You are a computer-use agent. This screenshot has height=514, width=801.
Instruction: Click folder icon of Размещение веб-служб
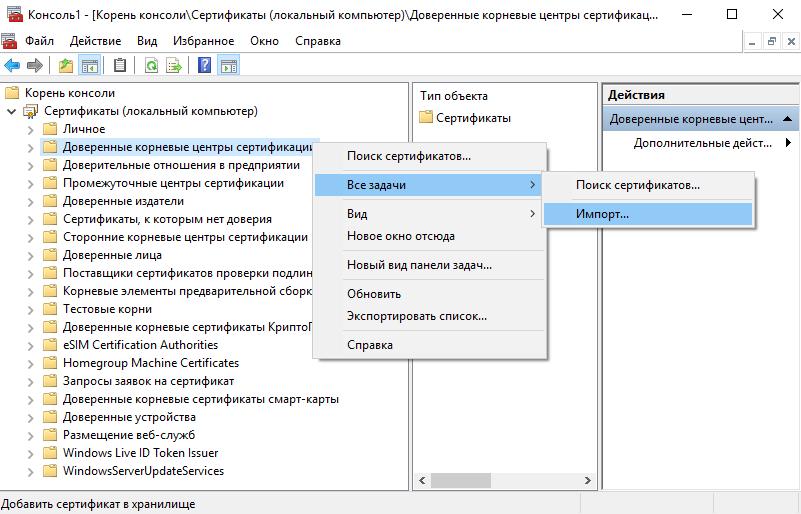[50, 435]
